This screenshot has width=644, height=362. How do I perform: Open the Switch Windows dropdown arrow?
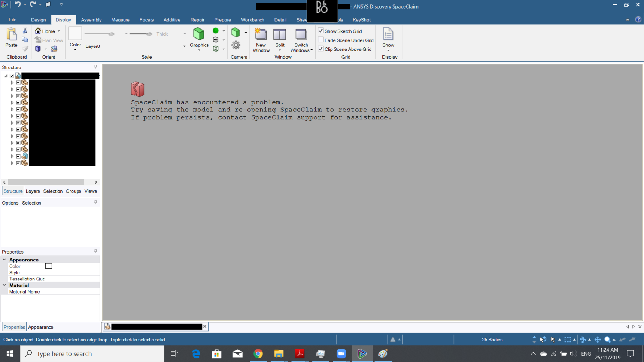[x=312, y=50]
